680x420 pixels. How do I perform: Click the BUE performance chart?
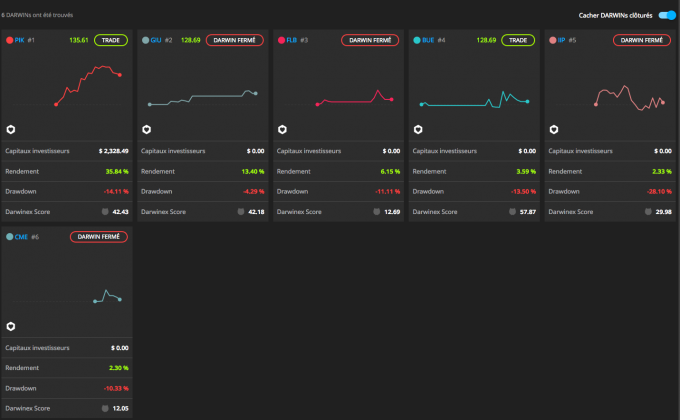[x=474, y=100]
